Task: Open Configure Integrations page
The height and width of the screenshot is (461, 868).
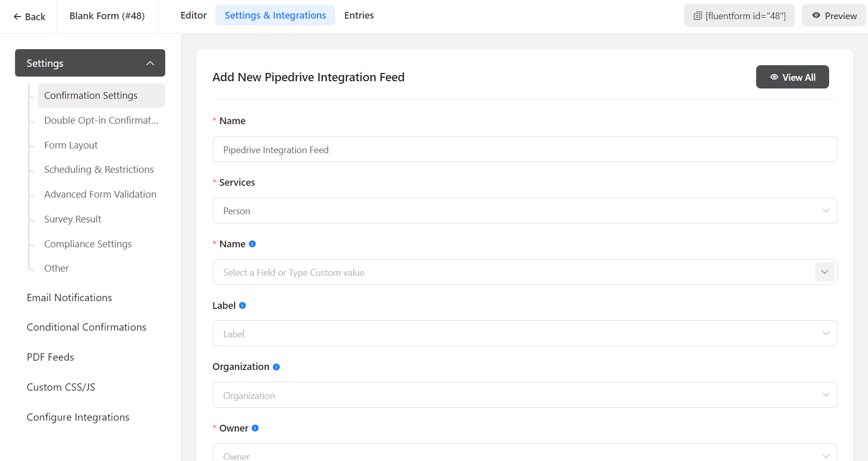Action: coord(78,417)
